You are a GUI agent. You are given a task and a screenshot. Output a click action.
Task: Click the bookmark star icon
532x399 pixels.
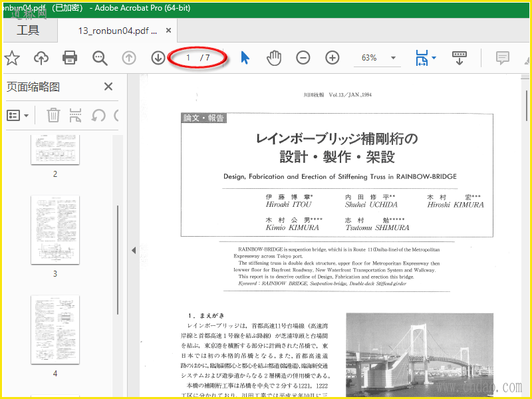pyautogui.click(x=11, y=58)
